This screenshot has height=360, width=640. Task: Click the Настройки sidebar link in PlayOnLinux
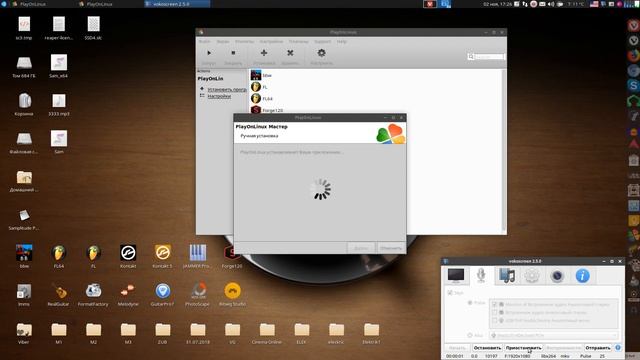[x=219, y=96]
